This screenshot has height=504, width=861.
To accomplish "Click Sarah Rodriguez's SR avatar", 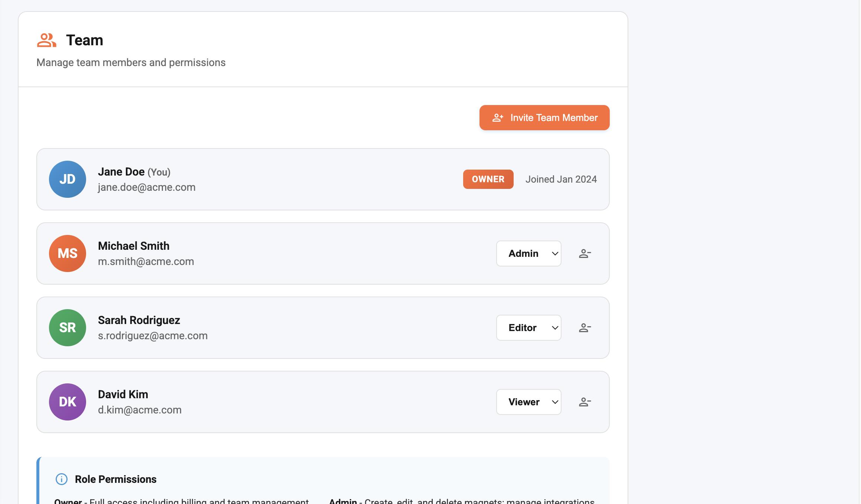I will click(x=67, y=328).
